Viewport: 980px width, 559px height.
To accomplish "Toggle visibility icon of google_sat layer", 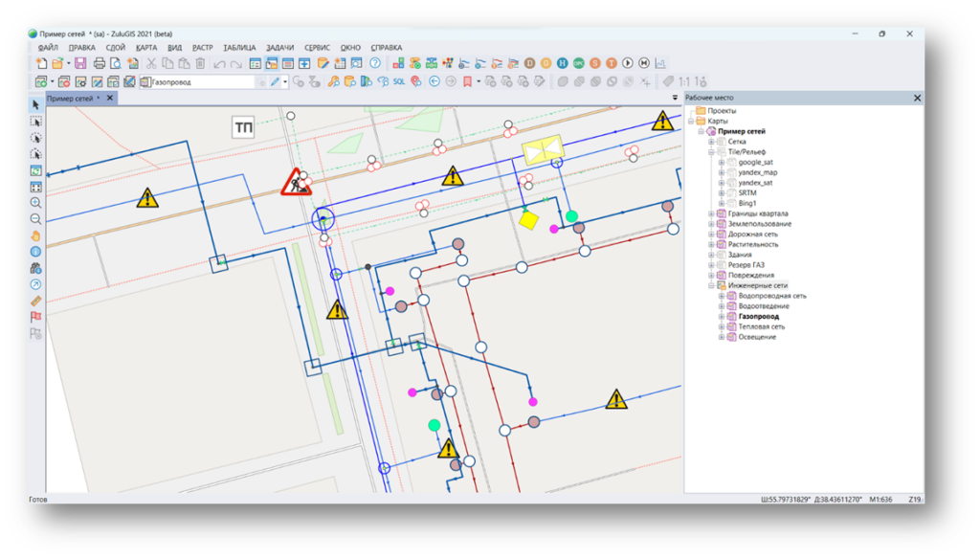I will tap(731, 163).
